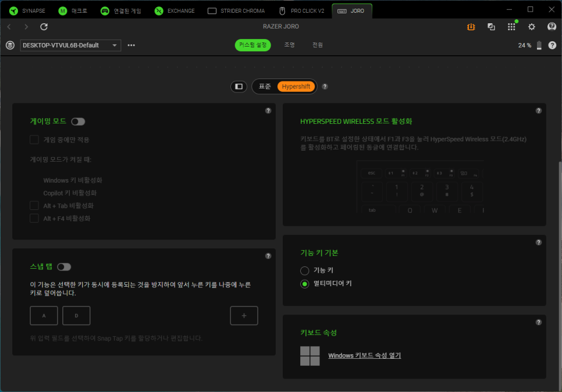Click the refresh icon in the navigation bar
This screenshot has height=392, width=562.
[44, 27]
